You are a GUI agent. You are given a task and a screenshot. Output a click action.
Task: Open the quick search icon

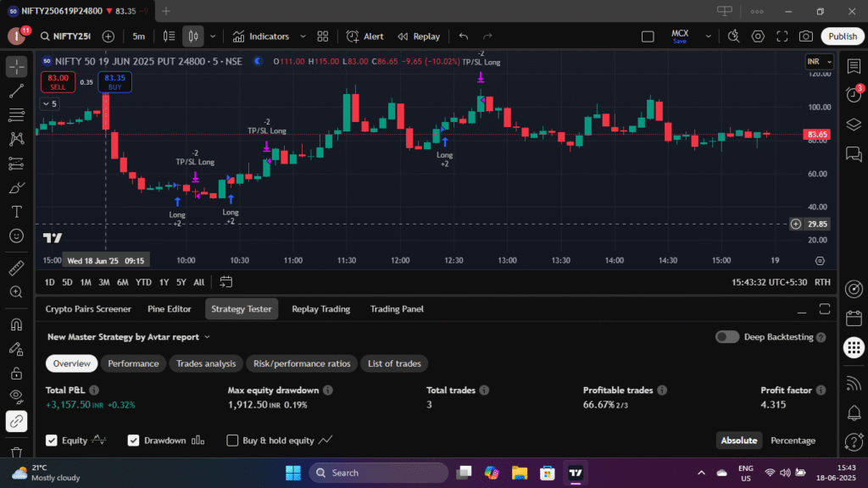(733, 36)
